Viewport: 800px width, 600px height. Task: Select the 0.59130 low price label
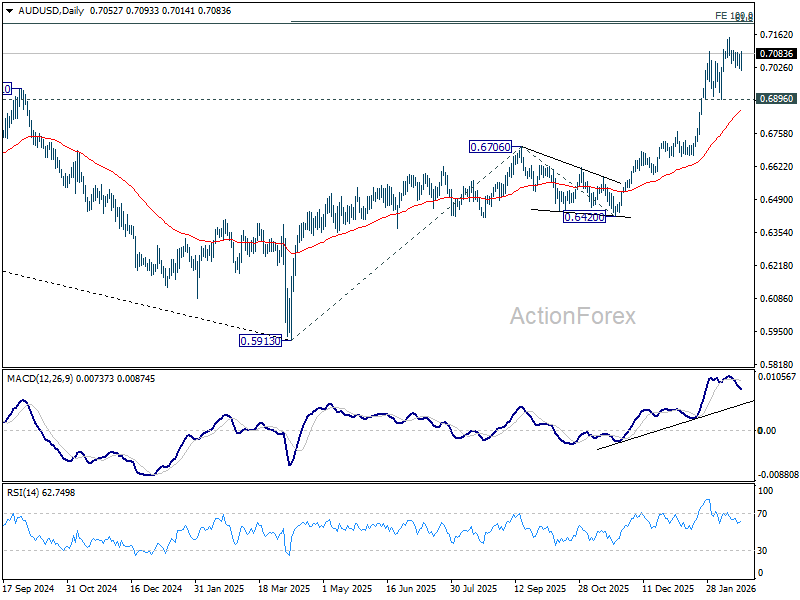[260, 340]
